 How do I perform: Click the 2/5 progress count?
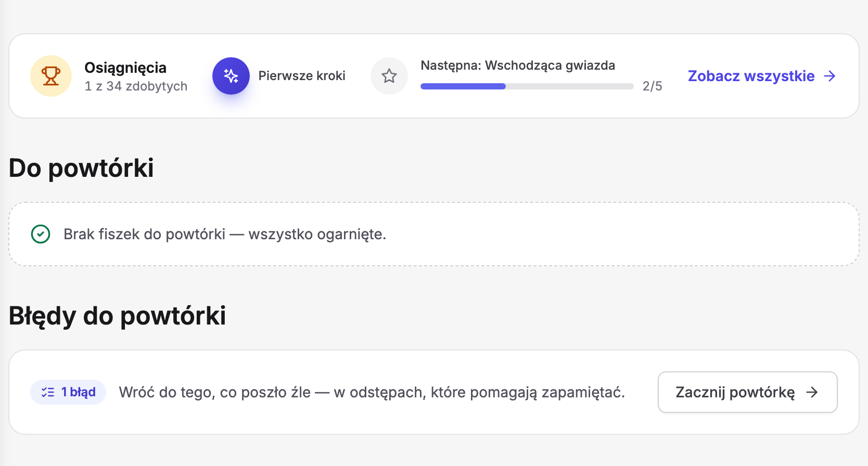(652, 86)
